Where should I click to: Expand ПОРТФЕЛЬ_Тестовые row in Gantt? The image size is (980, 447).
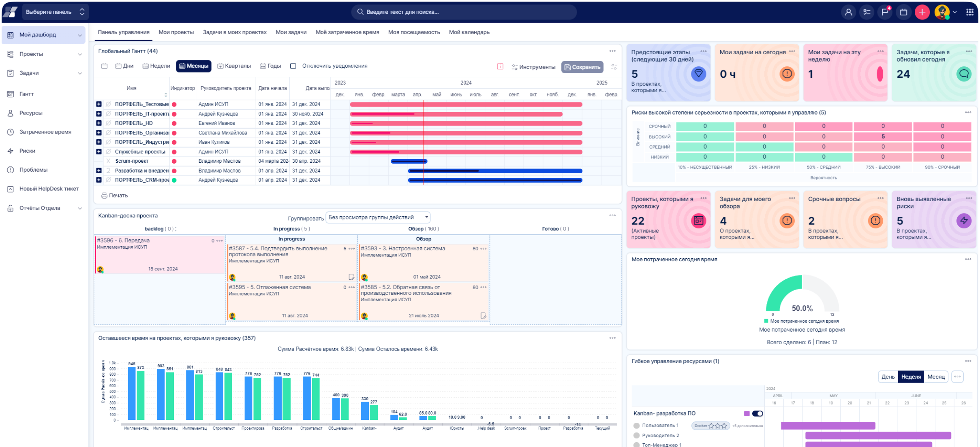tap(98, 104)
